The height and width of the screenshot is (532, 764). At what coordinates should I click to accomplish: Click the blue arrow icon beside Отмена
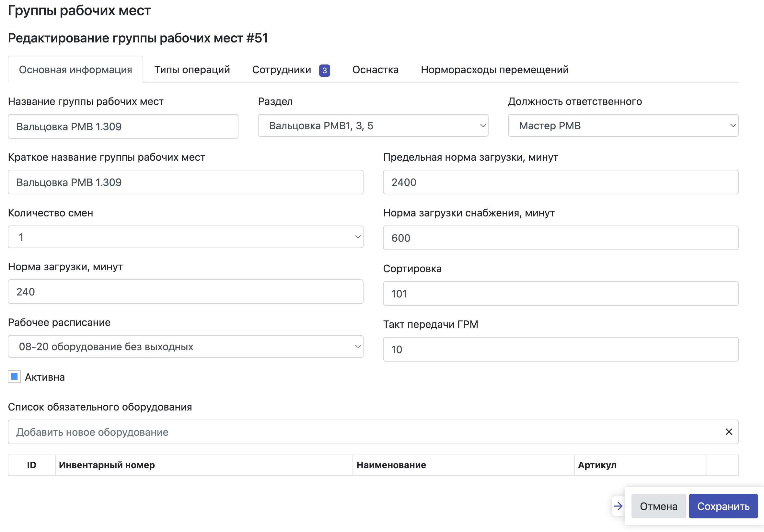[x=618, y=506]
